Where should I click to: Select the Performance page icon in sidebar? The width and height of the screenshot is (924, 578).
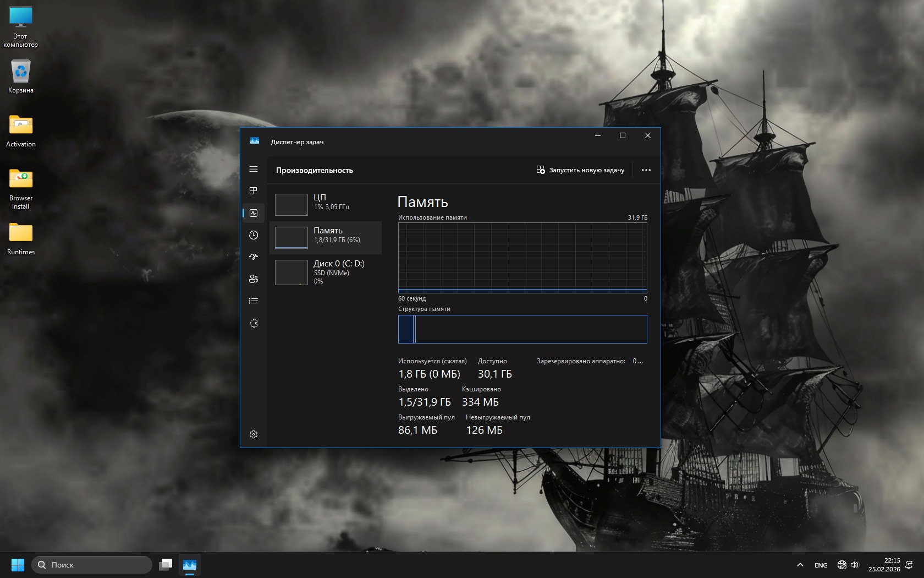point(254,213)
